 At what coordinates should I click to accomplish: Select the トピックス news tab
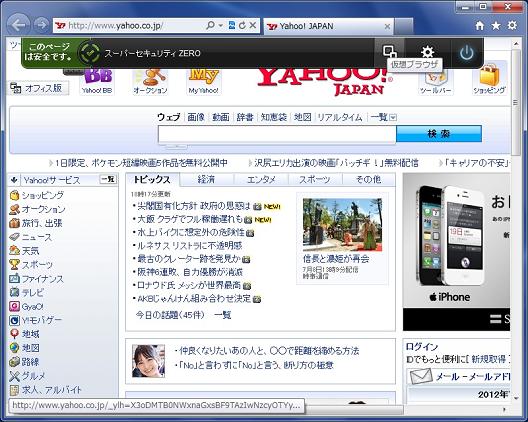152,180
